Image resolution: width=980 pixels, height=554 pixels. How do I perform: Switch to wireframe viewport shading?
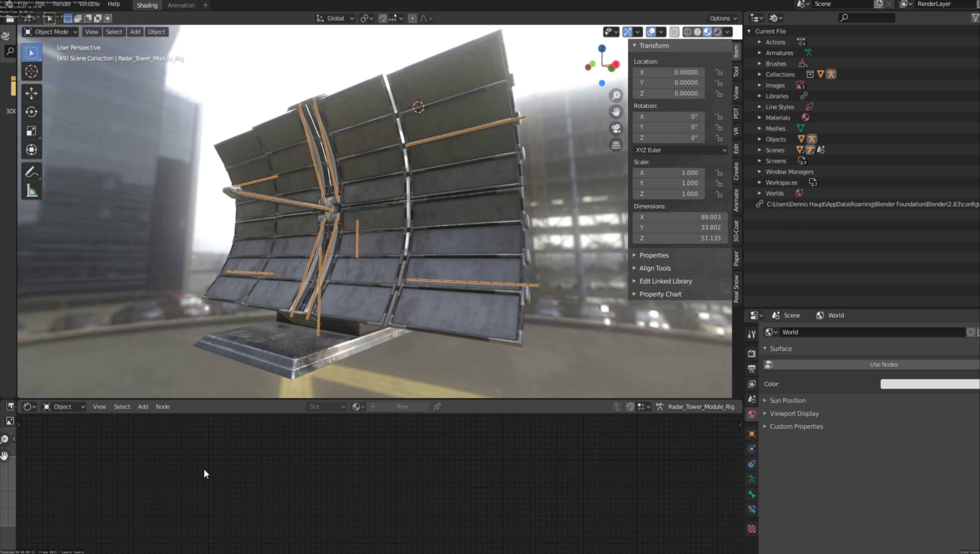point(687,32)
